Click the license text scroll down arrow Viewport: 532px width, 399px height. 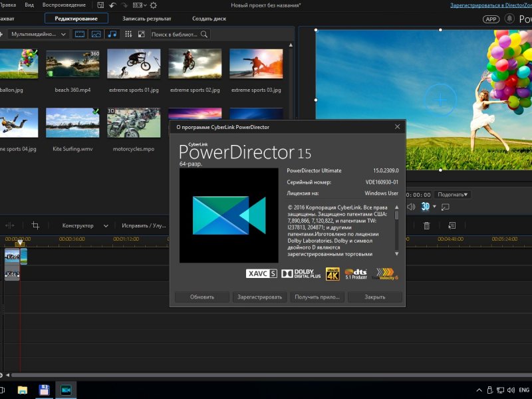click(396, 254)
